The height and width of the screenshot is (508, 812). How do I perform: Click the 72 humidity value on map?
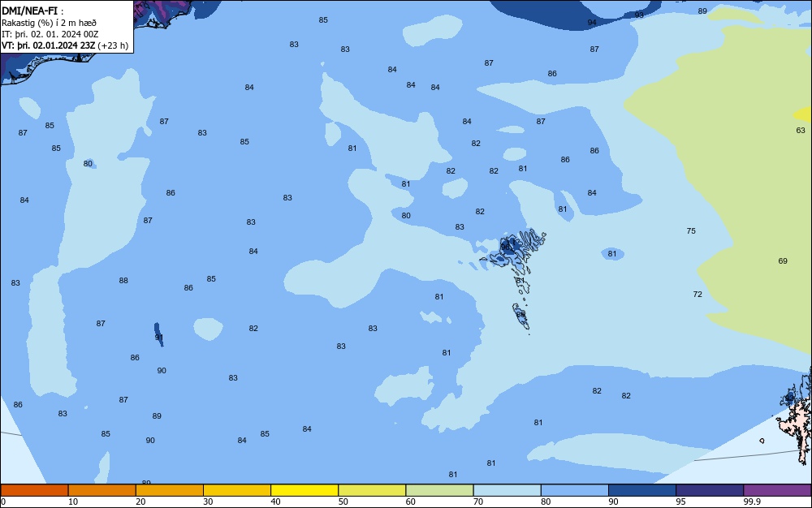(698, 295)
